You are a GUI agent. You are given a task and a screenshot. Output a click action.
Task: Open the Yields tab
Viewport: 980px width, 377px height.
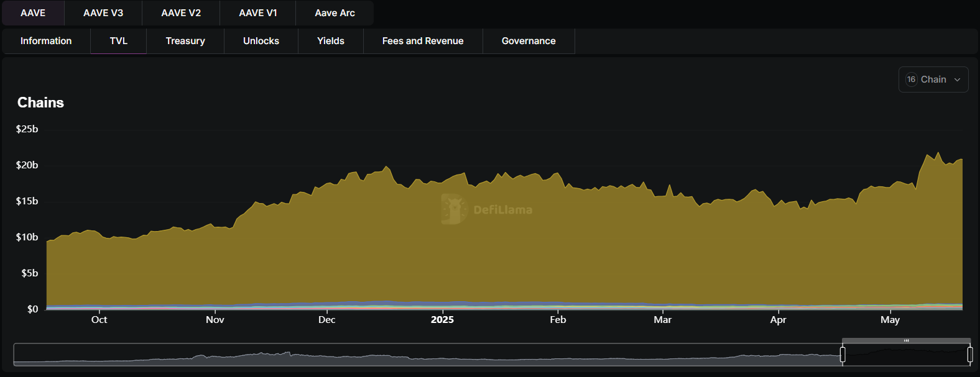click(x=331, y=41)
